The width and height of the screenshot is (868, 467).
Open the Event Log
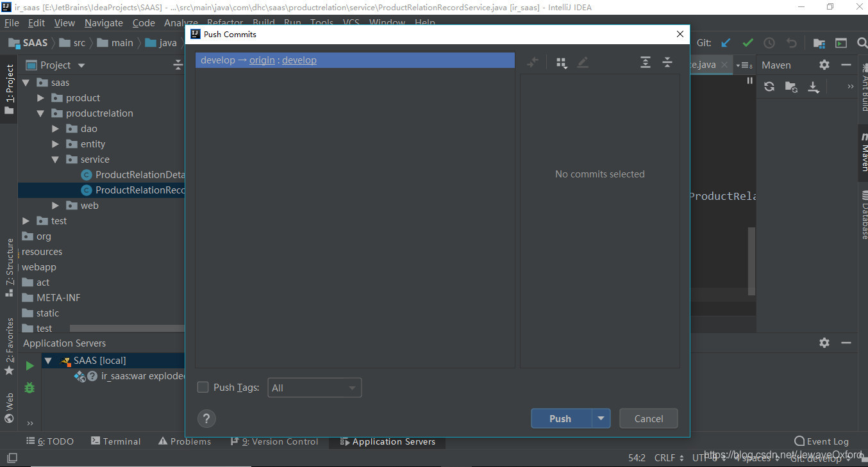tap(821, 441)
